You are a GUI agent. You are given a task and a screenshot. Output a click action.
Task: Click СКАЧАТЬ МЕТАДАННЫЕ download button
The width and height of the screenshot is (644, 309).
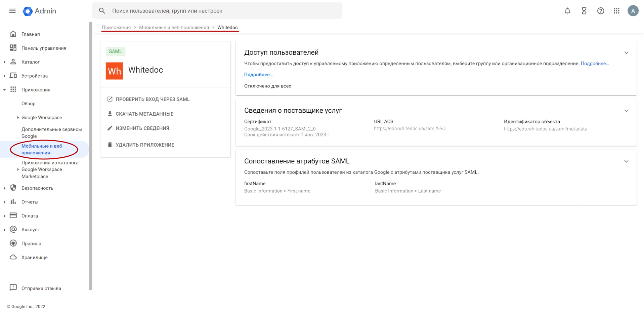click(144, 114)
